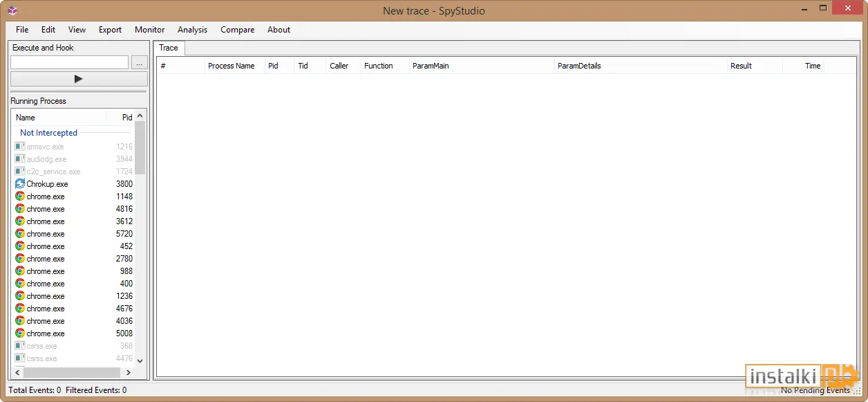Select chrome.exe with Pid 4036
This screenshot has height=402, width=868.
tap(73, 321)
